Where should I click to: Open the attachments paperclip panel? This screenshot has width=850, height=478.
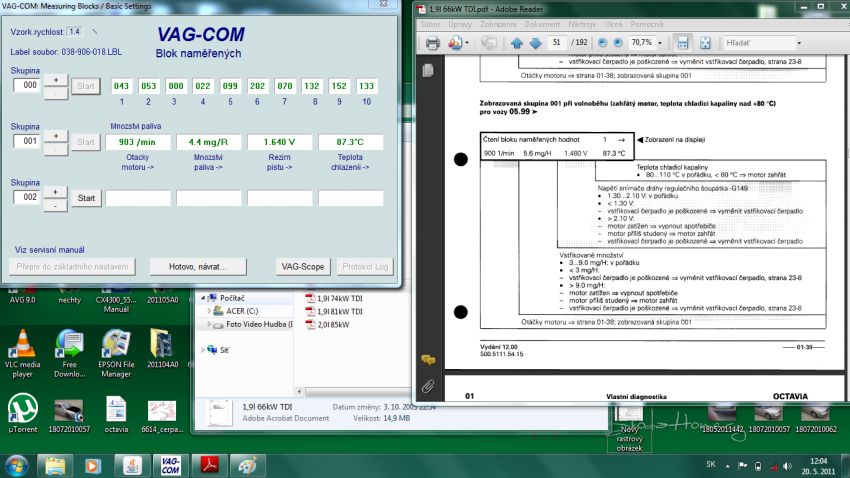[x=428, y=385]
